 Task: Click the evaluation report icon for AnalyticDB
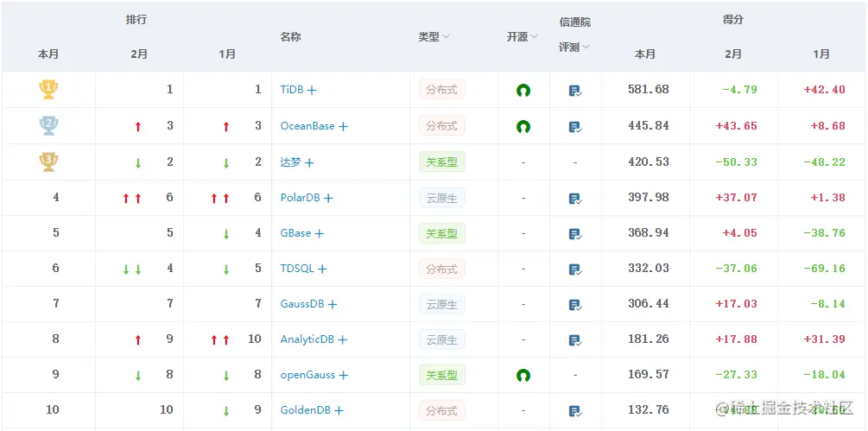pos(575,339)
